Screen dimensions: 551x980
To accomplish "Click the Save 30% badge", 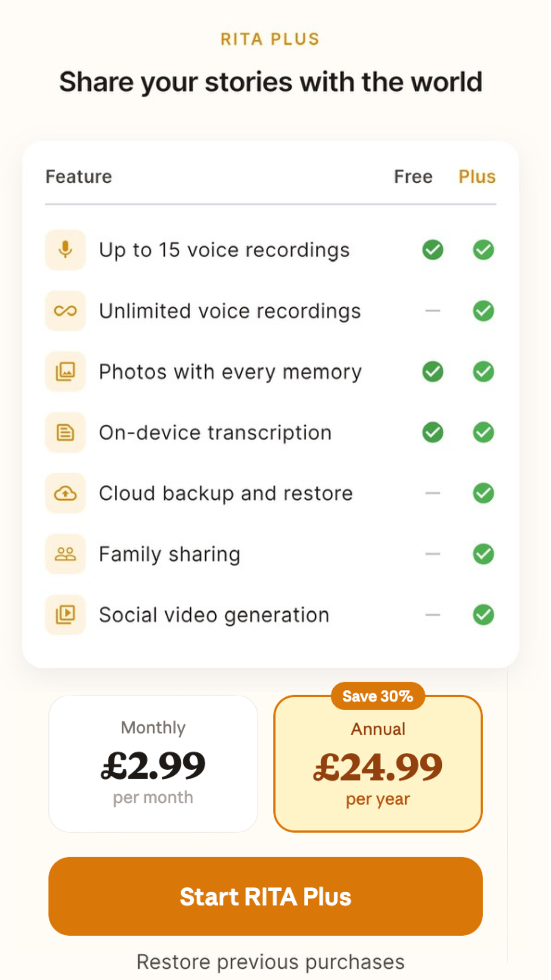I will pos(378,696).
